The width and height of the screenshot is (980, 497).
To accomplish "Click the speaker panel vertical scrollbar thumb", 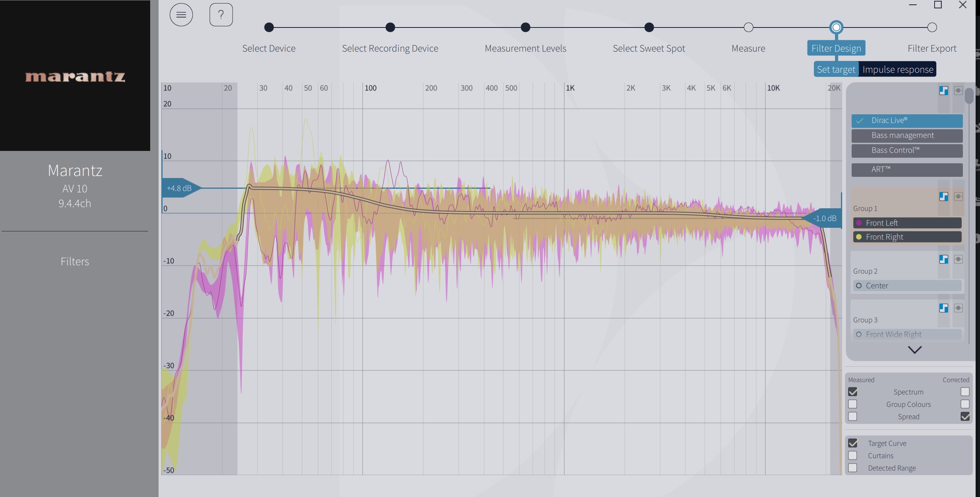I will 969,96.
